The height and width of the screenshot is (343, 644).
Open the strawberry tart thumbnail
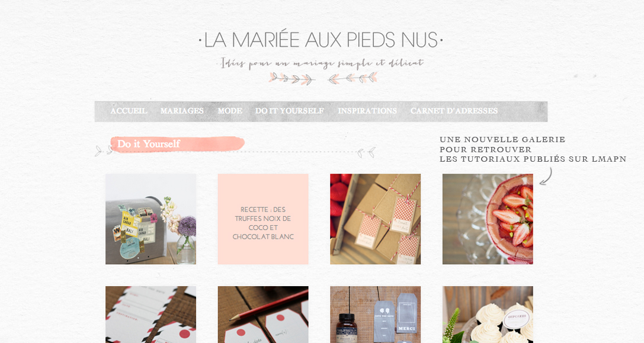(488, 219)
